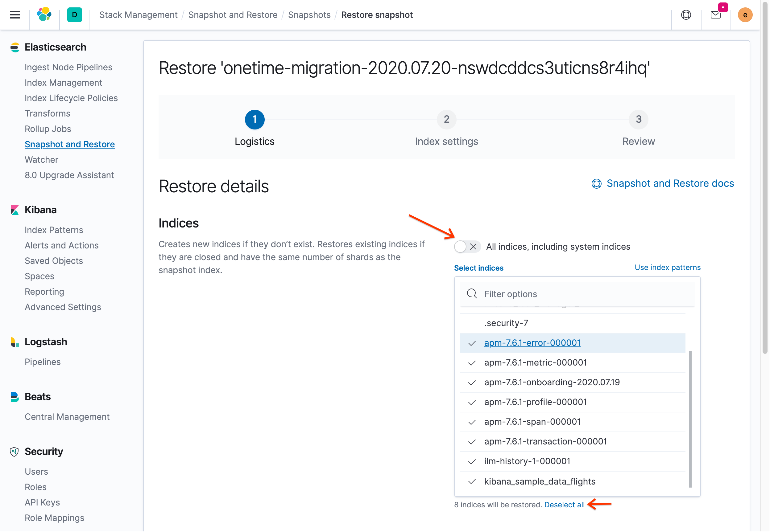Click the Snapshot and Restore icon in sidebar
Screen dimensions: 770x532
pyautogui.click(x=69, y=144)
